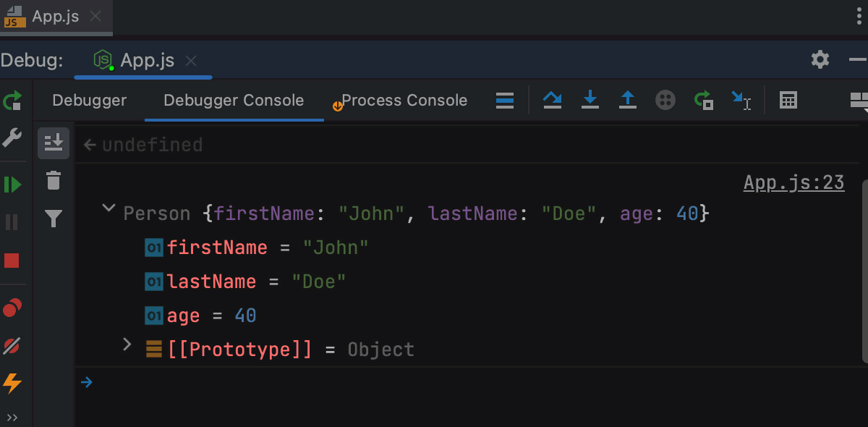Image resolution: width=868 pixels, height=427 pixels.
Task: Expand hidden left toolbar actions chevron
Action: pos(12,417)
